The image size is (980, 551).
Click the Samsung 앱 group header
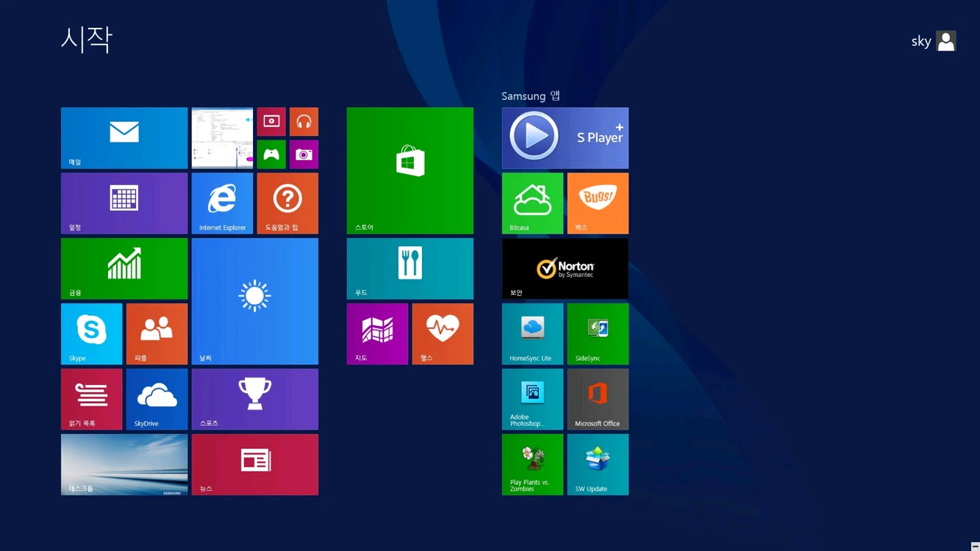point(531,96)
